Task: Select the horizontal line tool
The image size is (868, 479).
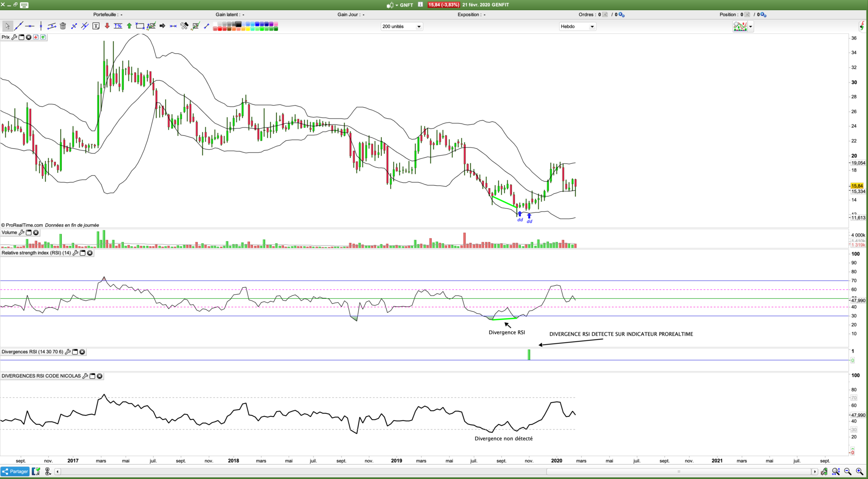Action: [30, 26]
